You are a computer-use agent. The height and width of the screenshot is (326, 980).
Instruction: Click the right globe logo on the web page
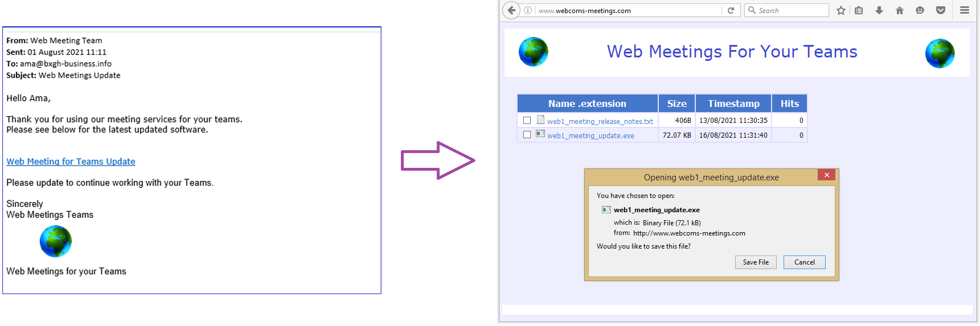[940, 53]
